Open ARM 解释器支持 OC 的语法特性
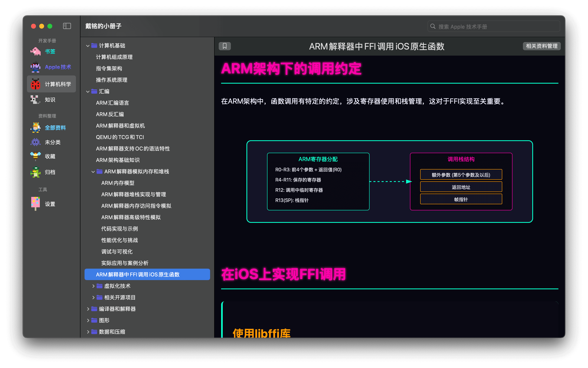This screenshot has height=368, width=588. [x=133, y=148]
